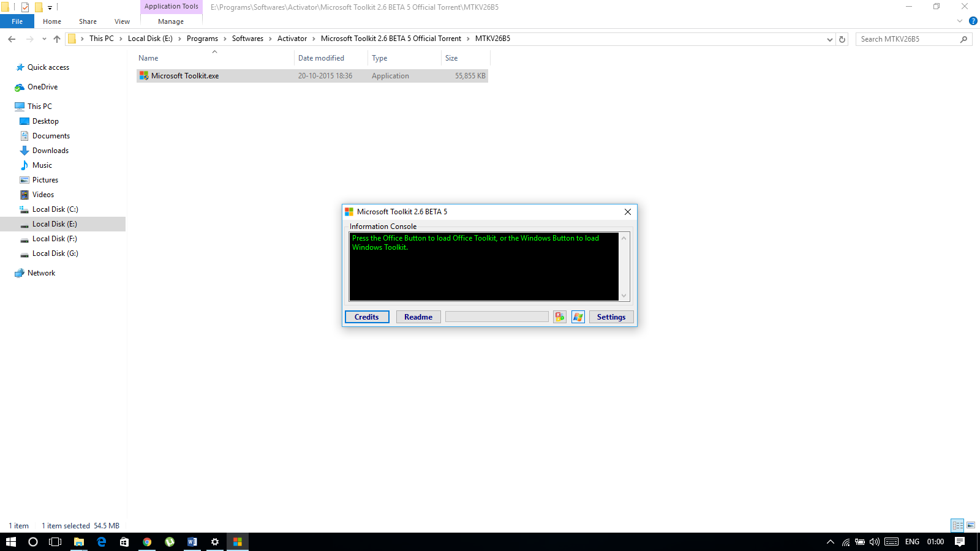980x551 pixels.
Task: Open the Action Center from the system tray
Action: coord(959,541)
